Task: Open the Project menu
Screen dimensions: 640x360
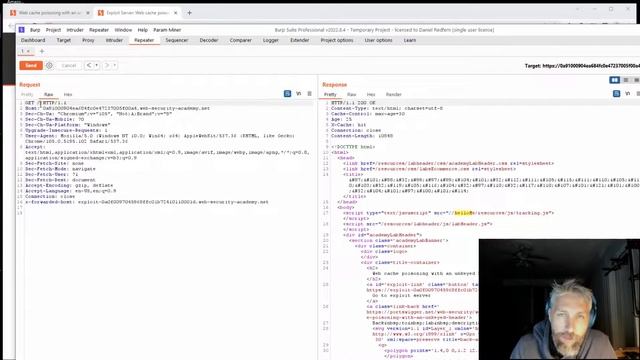Action: pos(53,30)
